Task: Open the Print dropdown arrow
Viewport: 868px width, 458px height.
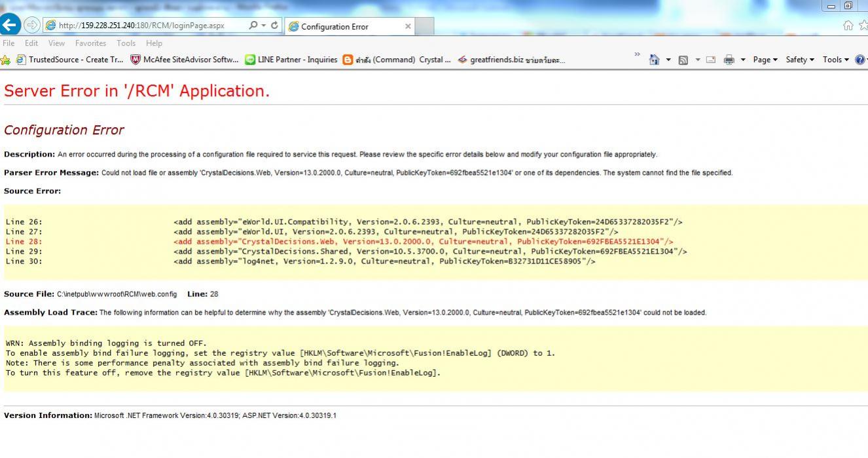Action: click(743, 60)
